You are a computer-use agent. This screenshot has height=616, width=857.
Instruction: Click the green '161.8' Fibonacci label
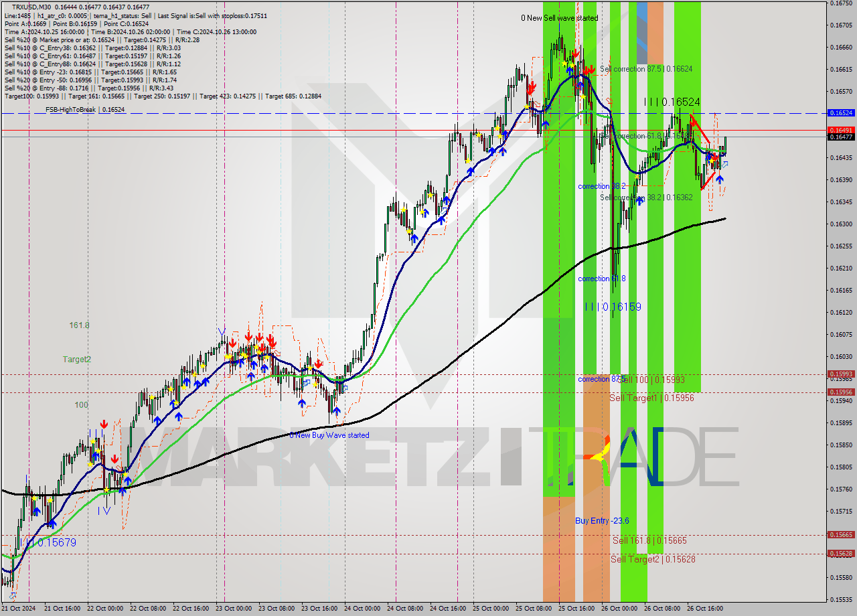79,325
